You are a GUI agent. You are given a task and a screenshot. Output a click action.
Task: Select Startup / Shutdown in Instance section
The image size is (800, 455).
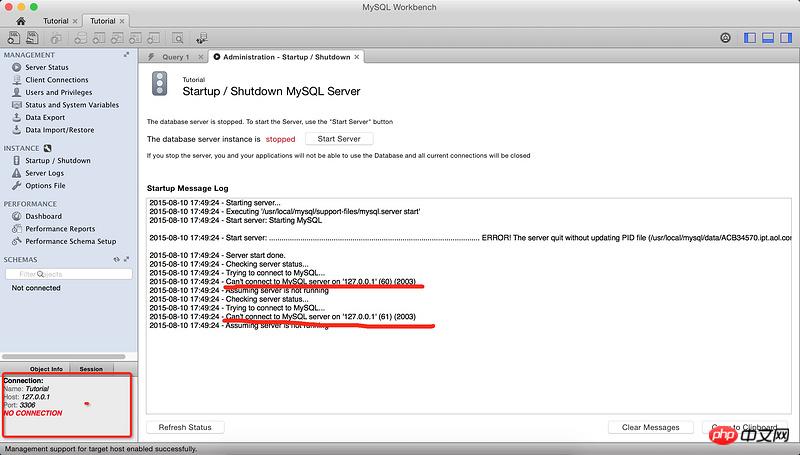[58, 160]
